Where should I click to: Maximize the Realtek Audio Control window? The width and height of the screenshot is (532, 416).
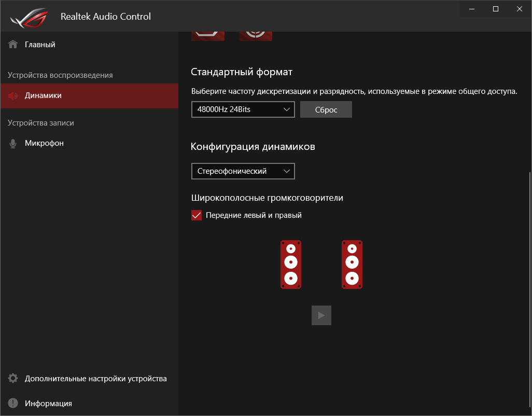496,9
